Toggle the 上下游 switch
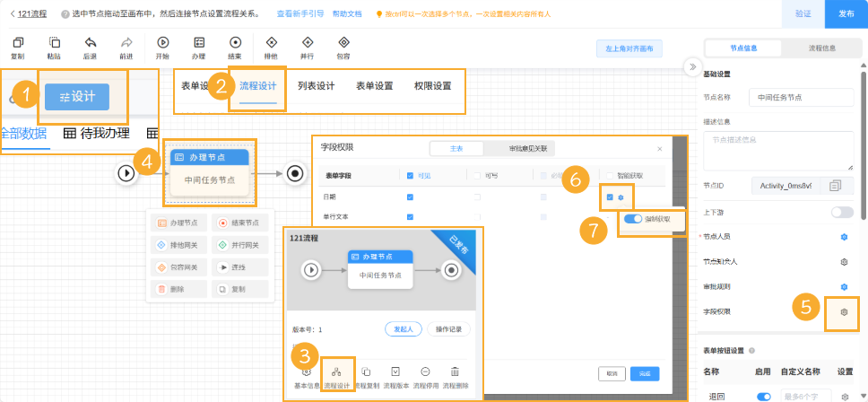Viewport: 868px width, 402px height. coord(842,212)
